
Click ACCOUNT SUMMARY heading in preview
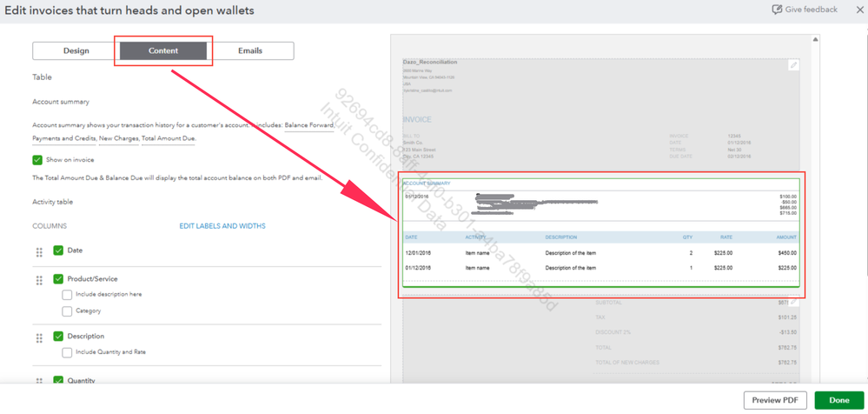[427, 184]
